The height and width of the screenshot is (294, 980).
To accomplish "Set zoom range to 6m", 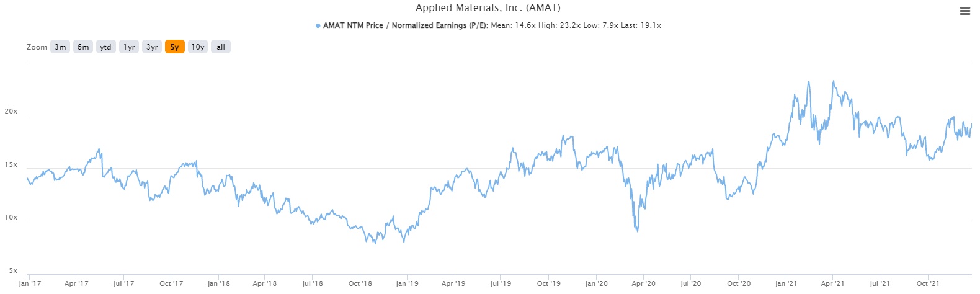I will [x=83, y=47].
